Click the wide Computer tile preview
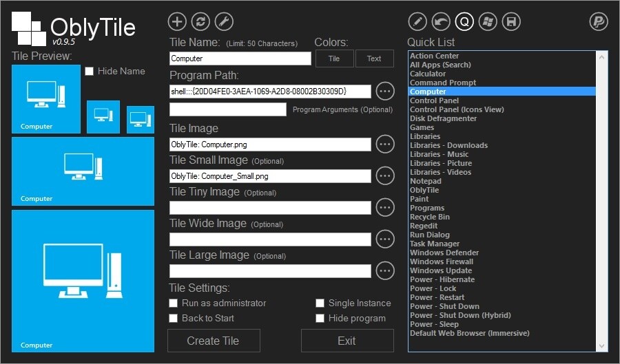This screenshot has height=364, width=620. pyautogui.click(x=83, y=171)
